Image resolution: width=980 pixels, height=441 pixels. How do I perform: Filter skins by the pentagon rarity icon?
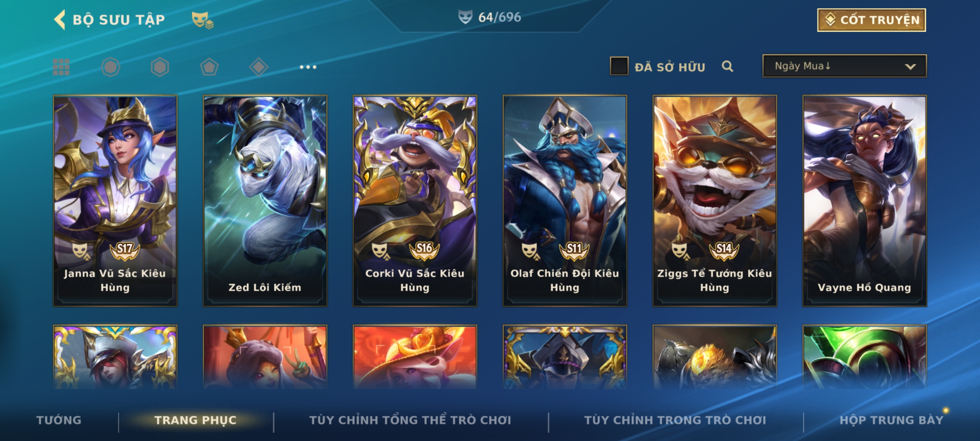click(209, 67)
